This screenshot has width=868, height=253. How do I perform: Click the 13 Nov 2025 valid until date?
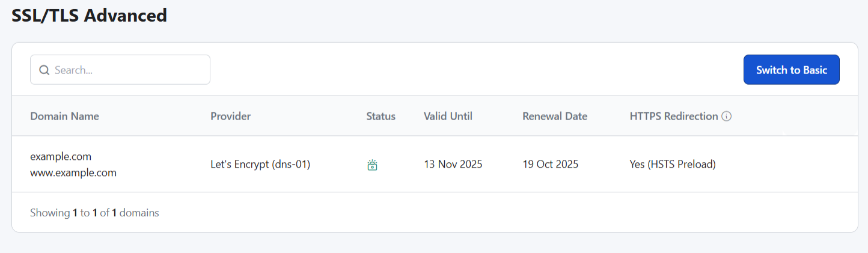click(453, 164)
